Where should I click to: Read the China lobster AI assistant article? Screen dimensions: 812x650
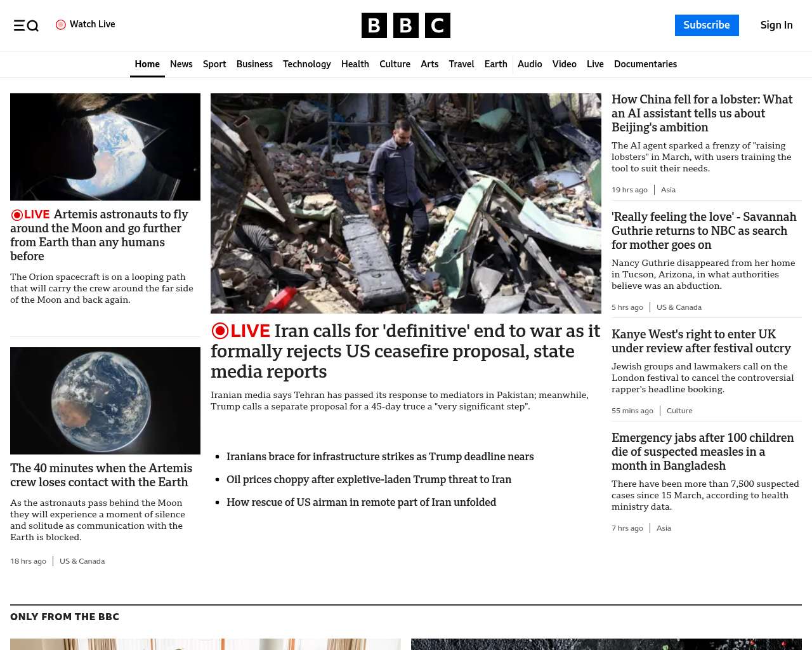pos(702,113)
